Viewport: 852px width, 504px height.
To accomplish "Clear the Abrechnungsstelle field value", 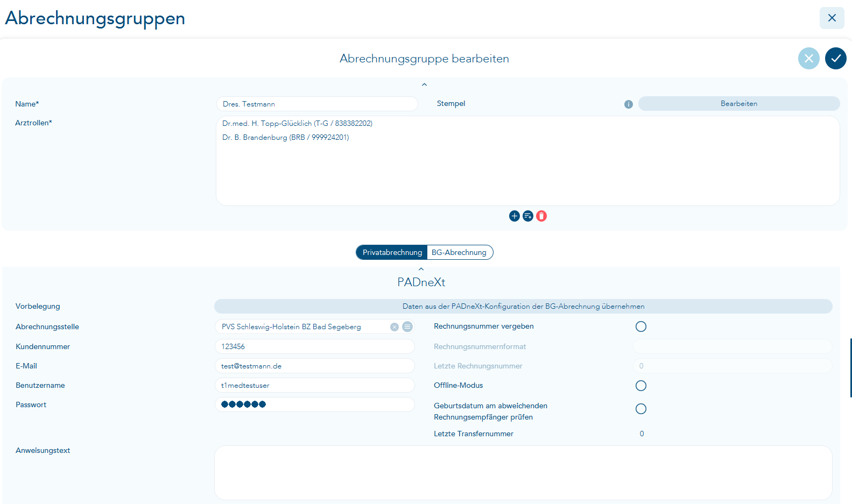I will point(394,327).
